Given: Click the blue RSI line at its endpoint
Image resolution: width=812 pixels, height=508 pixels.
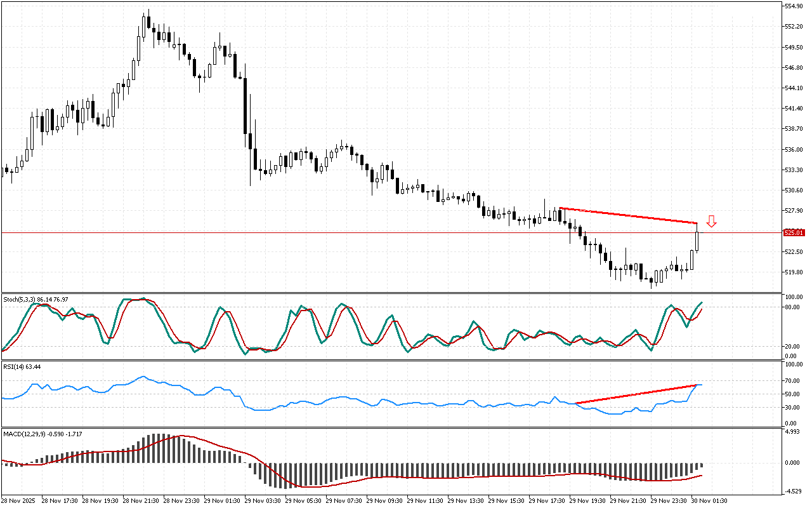Looking at the screenshot, I should 700,385.
